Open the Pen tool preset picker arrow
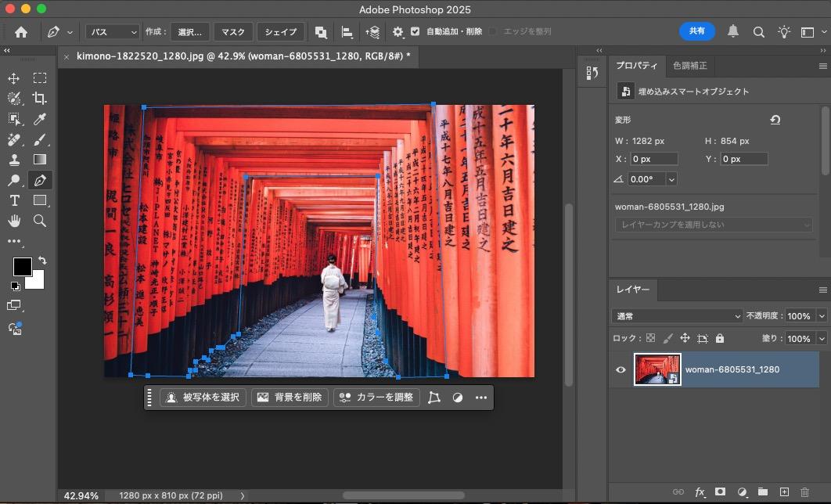This screenshot has width=831, height=504. pos(70,33)
